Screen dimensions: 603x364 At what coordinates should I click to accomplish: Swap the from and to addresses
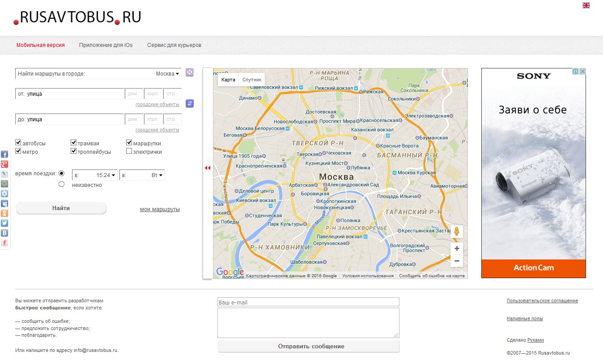click(x=190, y=104)
